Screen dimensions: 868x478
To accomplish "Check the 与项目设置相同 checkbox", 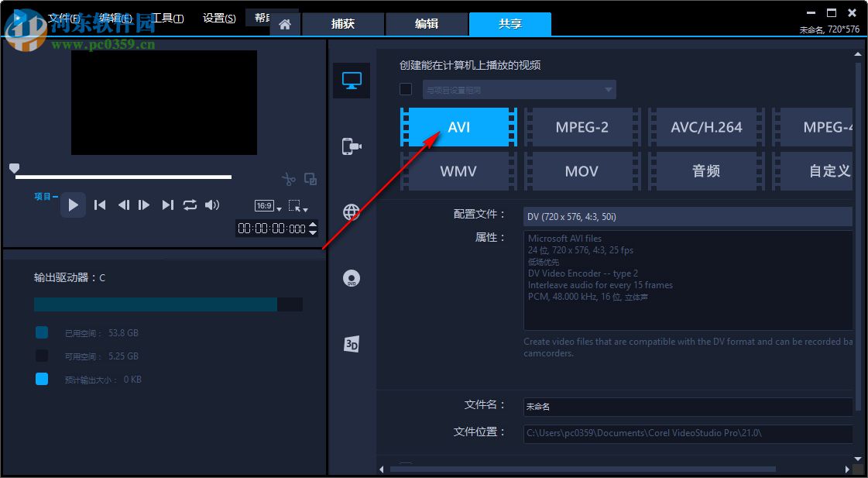I will click(x=406, y=89).
